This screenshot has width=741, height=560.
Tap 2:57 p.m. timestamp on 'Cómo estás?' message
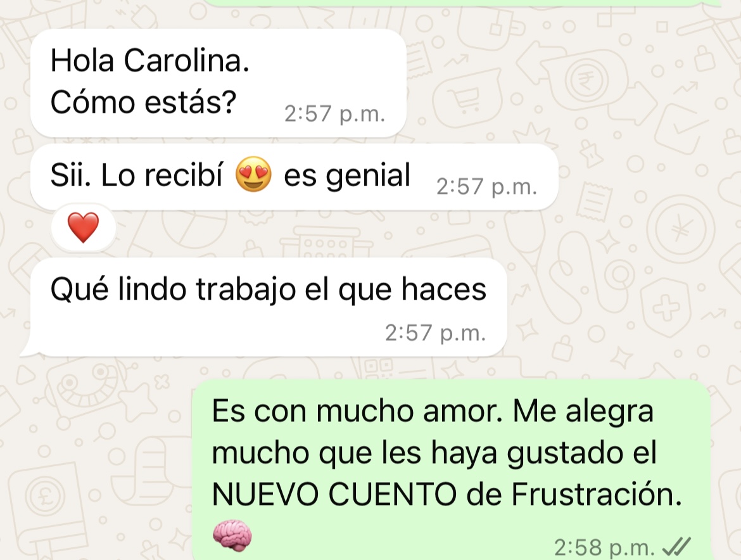pos(334,113)
